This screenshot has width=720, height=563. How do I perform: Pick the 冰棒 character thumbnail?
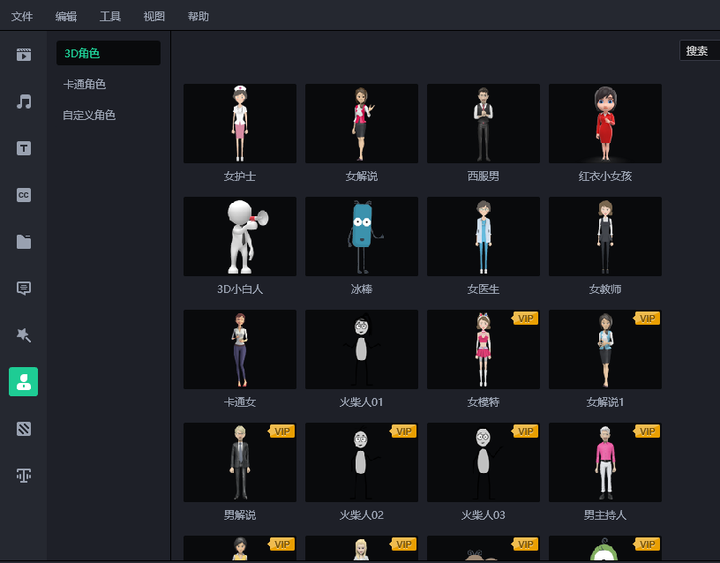point(361,236)
